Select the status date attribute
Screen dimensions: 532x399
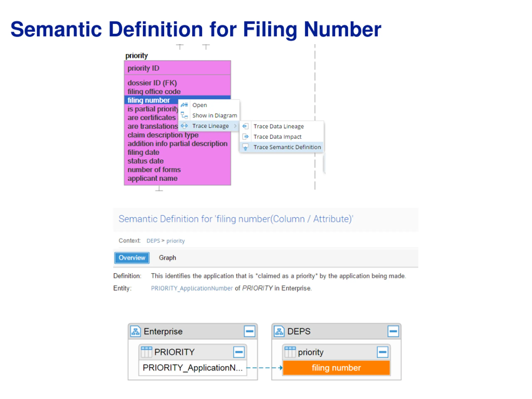tap(145, 161)
